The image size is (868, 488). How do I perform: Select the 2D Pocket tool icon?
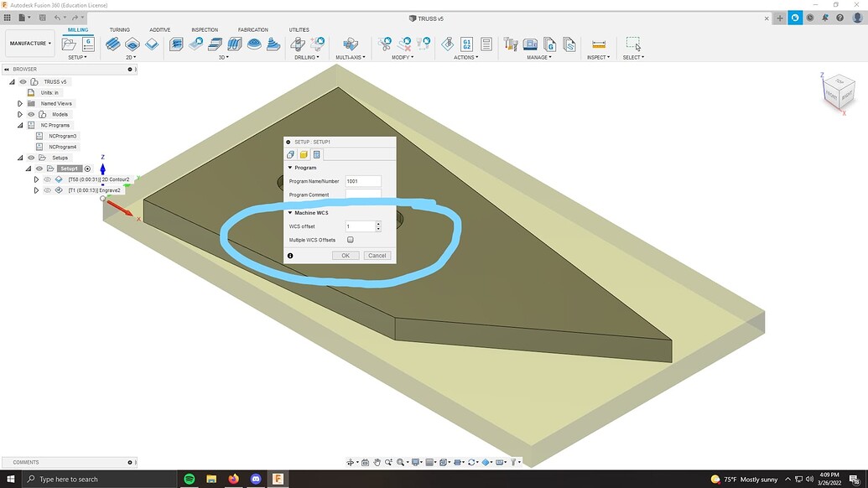click(133, 44)
